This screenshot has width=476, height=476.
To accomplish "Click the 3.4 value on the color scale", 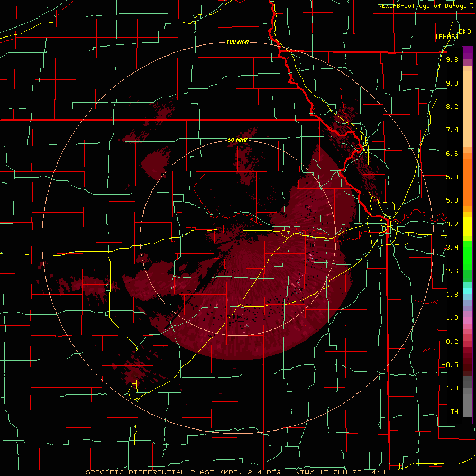I will tap(452, 248).
